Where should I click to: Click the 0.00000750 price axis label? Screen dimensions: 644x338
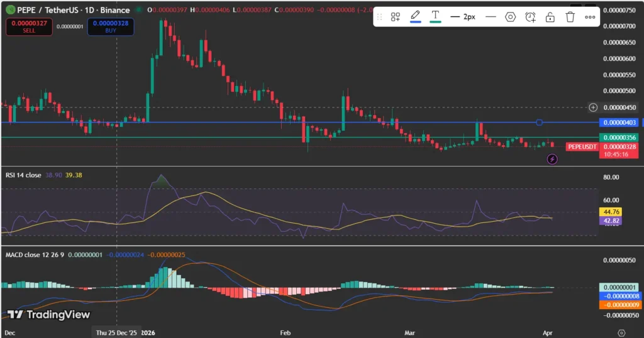click(619, 10)
